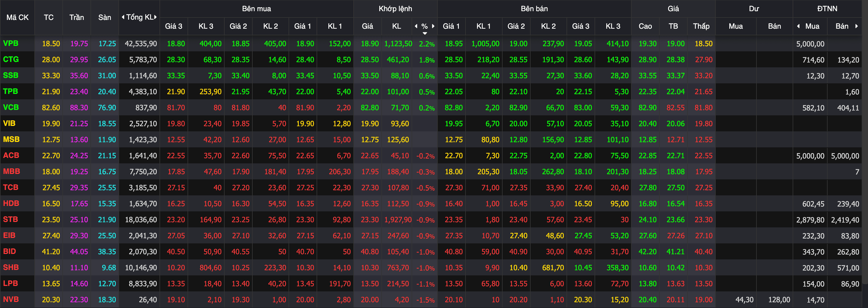Image resolution: width=868 pixels, height=308 pixels.
Task: Open the MBB stock symbol
Action: click(11, 172)
